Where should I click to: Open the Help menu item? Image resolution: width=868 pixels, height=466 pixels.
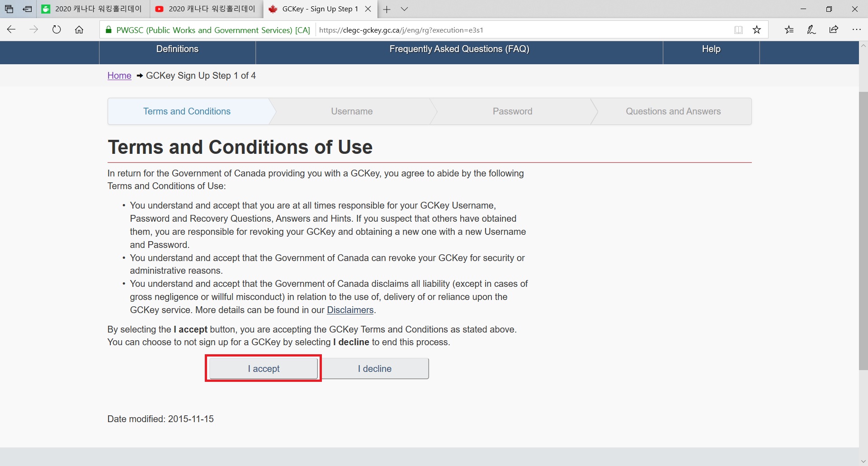[711, 49]
